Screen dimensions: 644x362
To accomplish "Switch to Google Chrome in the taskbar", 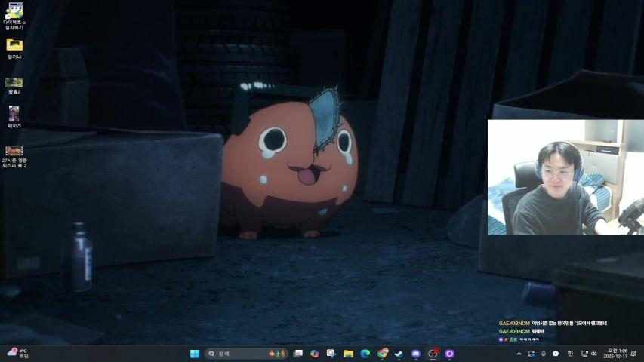I will (x=383, y=354).
